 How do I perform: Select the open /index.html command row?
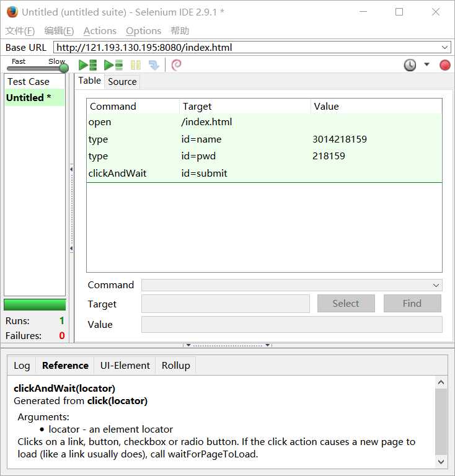[x=264, y=122]
